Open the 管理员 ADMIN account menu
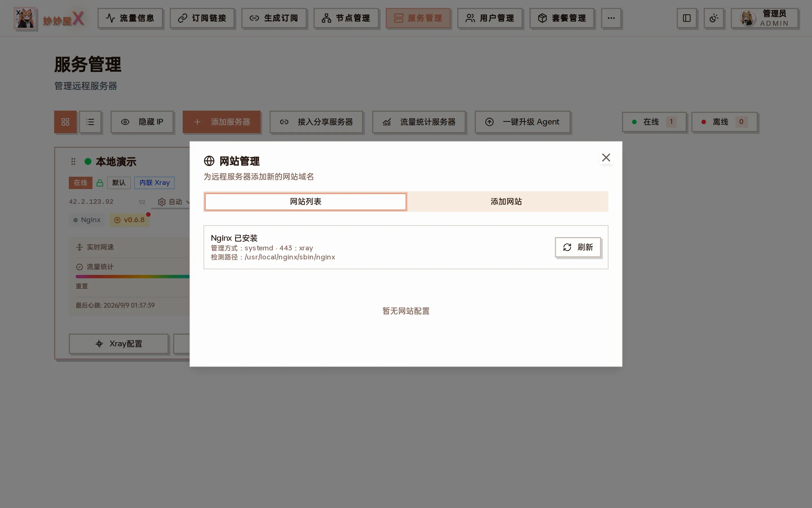Image resolution: width=812 pixels, height=508 pixels. tap(764, 18)
